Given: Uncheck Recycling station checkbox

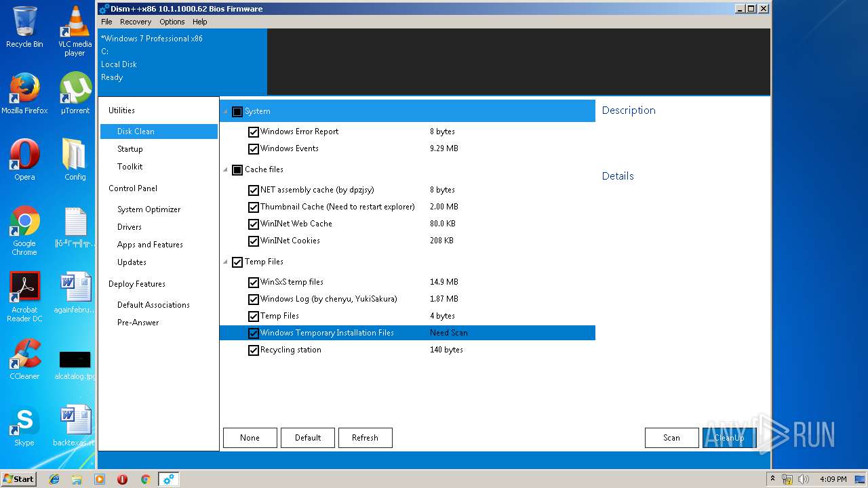Looking at the screenshot, I should click(x=254, y=350).
